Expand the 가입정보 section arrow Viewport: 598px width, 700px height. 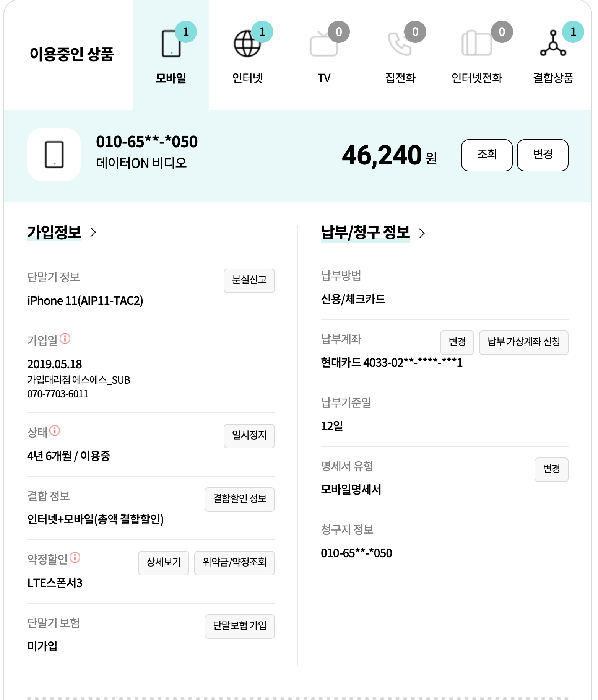(93, 232)
